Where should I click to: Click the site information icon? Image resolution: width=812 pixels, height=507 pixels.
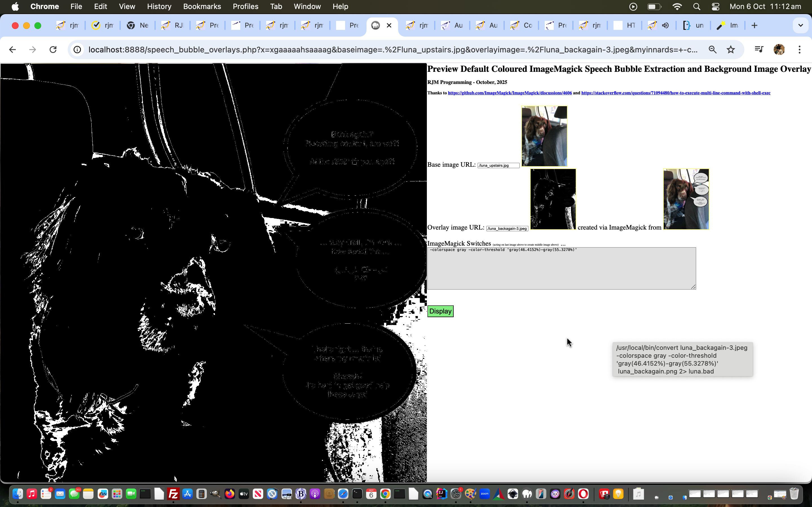point(77,50)
